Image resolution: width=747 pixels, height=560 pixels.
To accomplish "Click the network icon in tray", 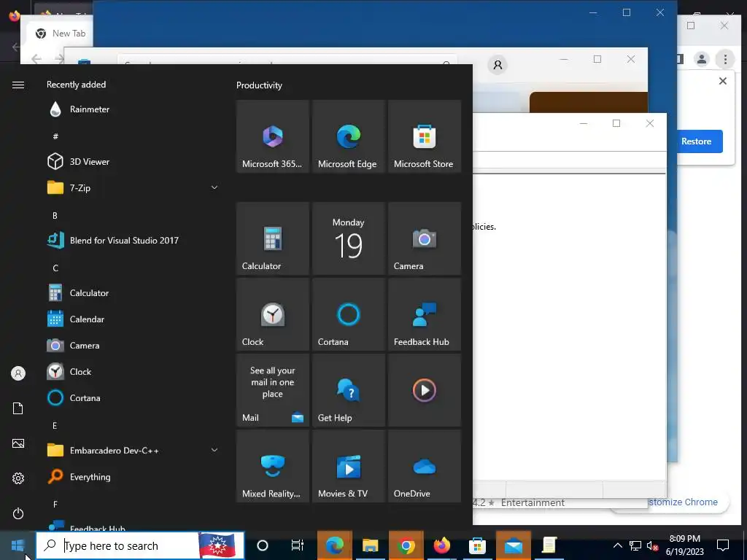I will coord(635,545).
